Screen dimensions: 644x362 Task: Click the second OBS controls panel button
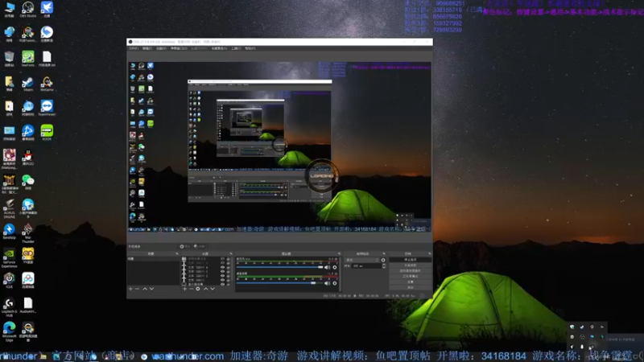[411, 265]
